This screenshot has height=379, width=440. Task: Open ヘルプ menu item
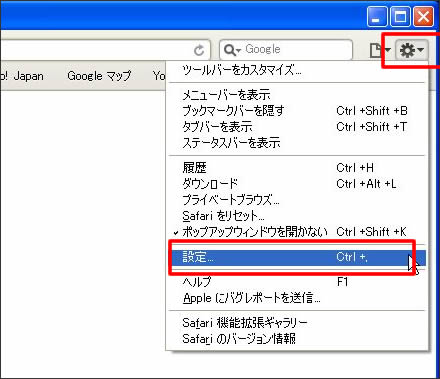[x=297, y=282]
